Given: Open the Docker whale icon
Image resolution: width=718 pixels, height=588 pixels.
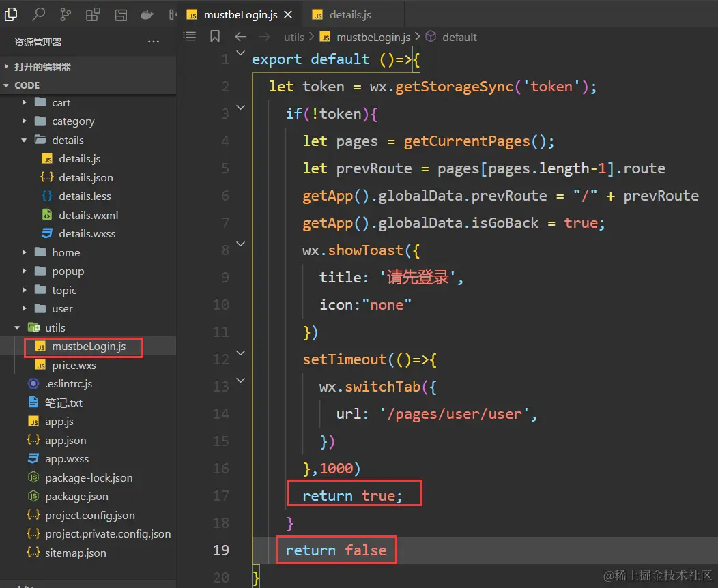Looking at the screenshot, I should tap(147, 14).
